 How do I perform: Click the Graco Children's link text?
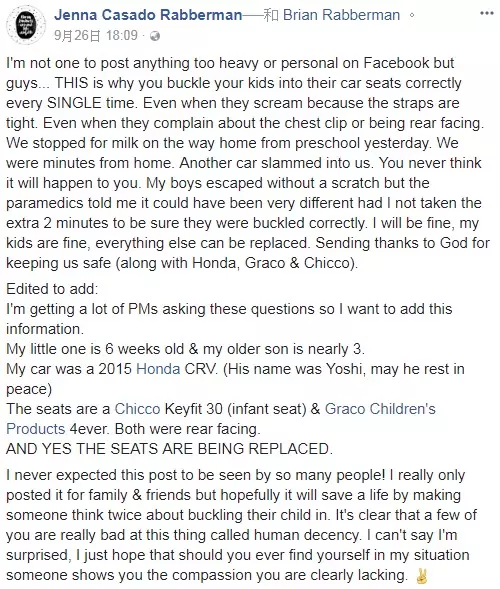tap(380, 409)
